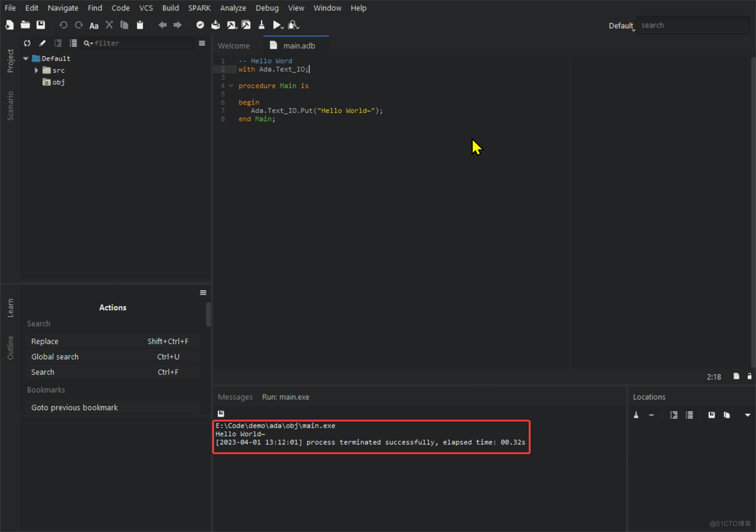Click the Check semantic checkmark icon
Image resolution: width=756 pixels, height=532 pixels.
200,25
